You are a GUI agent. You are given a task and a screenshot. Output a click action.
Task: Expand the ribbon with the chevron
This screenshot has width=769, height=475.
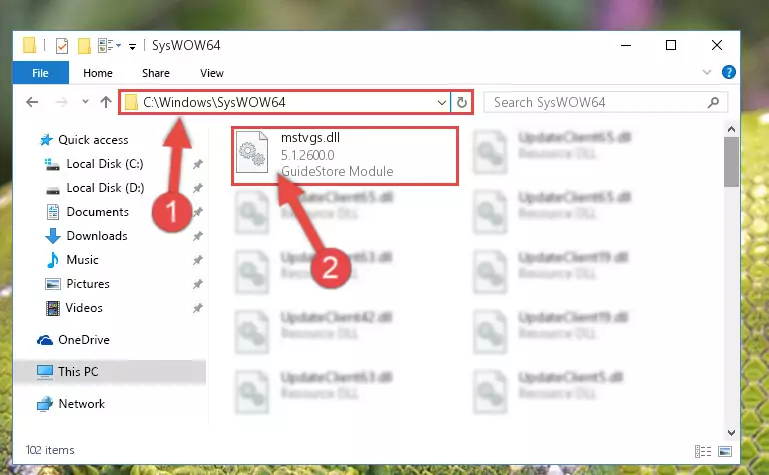click(x=707, y=72)
